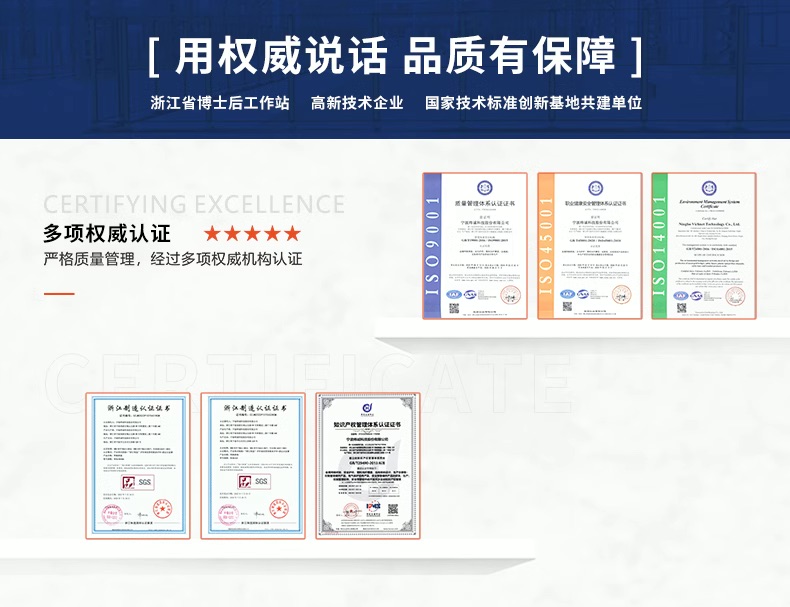Click the five-star rating icons
Screen dimensions: 790x607
tap(252, 234)
